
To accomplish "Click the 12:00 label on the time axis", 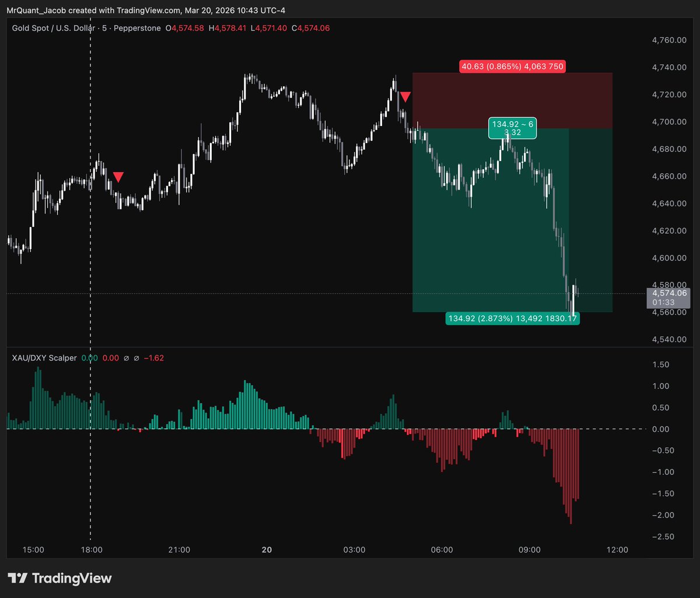I will [617, 550].
